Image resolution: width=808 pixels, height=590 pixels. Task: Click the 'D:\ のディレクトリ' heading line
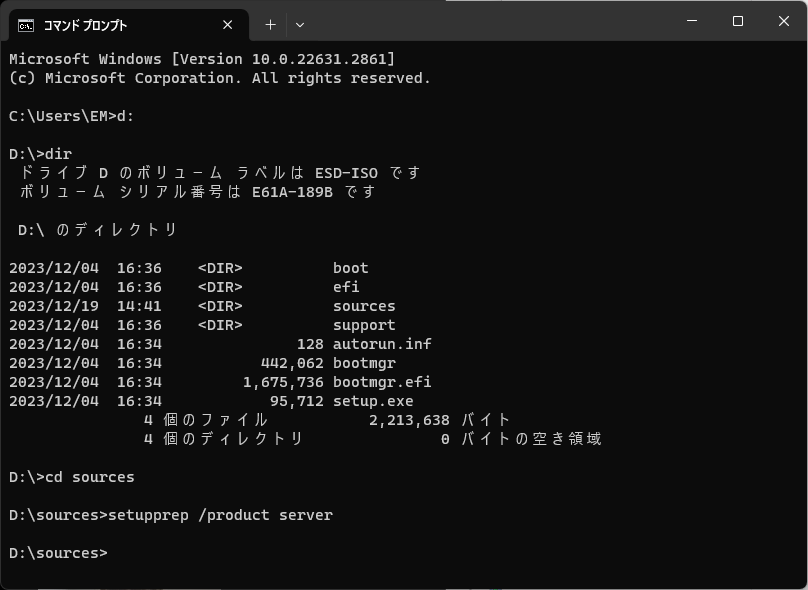97,230
